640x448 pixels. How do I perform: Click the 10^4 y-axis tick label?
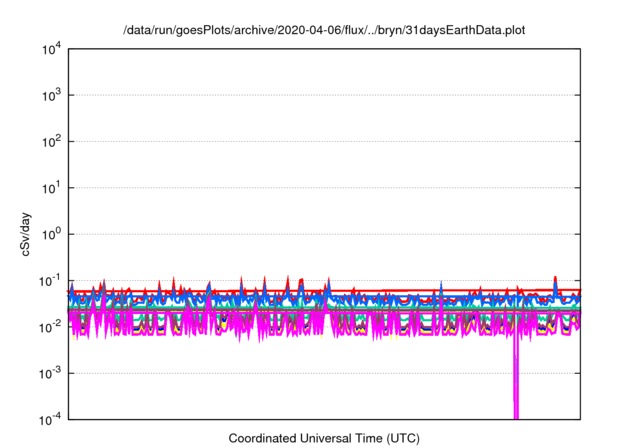tap(50, 49)
